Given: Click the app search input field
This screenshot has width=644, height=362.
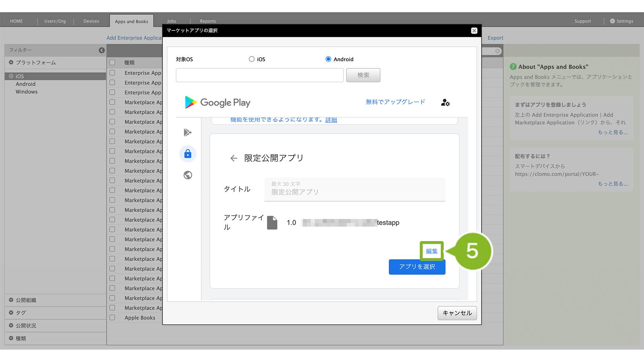Looking at the screenshot, I should pyautogui.click(x=259, y=75).
